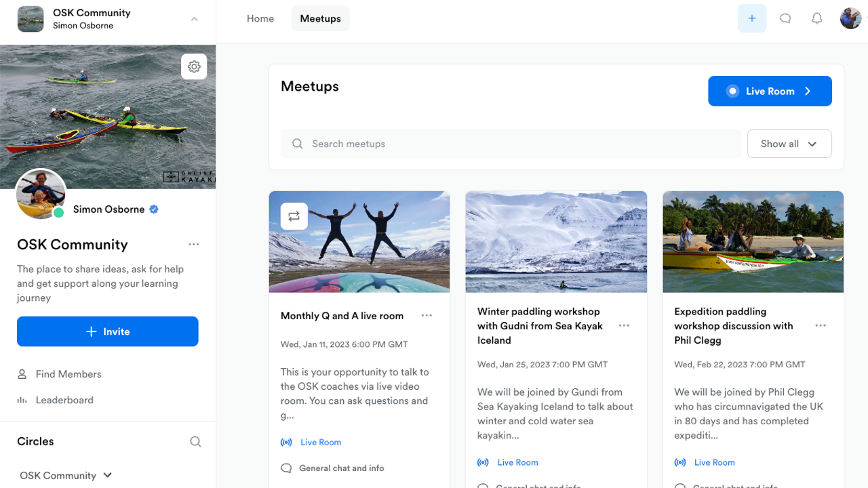
Task: Select the Meetups tab
Action: (x=321, y=18)
